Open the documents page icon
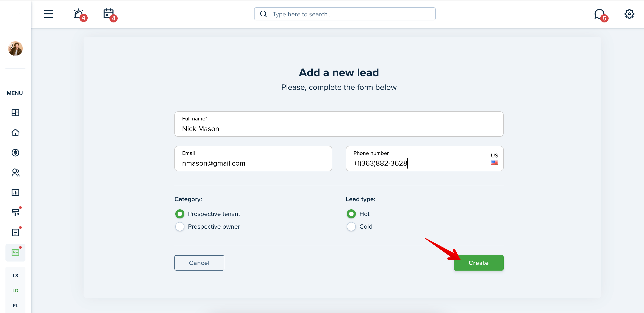Image resolution: width=644 pixels, height=313 pixels. click(x=15, y=232)
